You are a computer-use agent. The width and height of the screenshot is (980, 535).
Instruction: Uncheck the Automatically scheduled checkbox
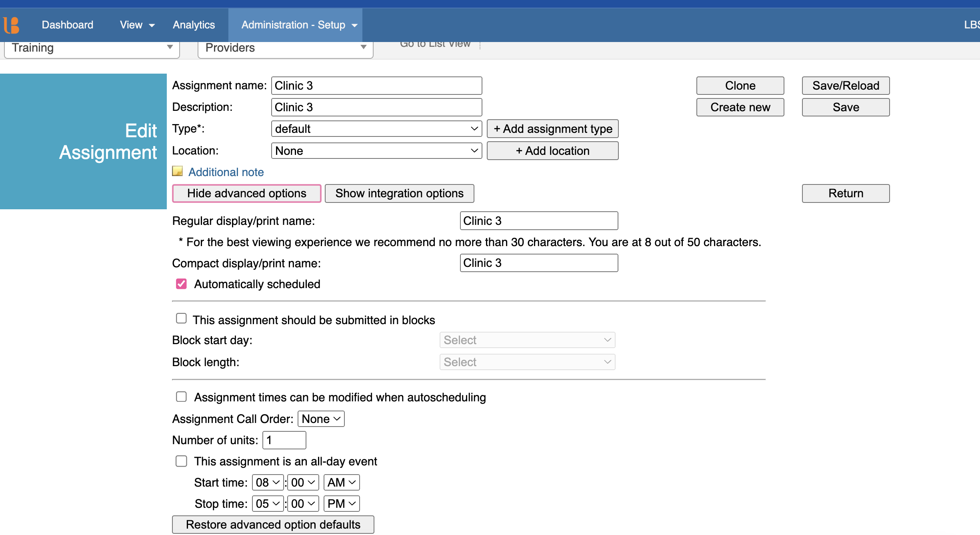(x=181, y=284)
